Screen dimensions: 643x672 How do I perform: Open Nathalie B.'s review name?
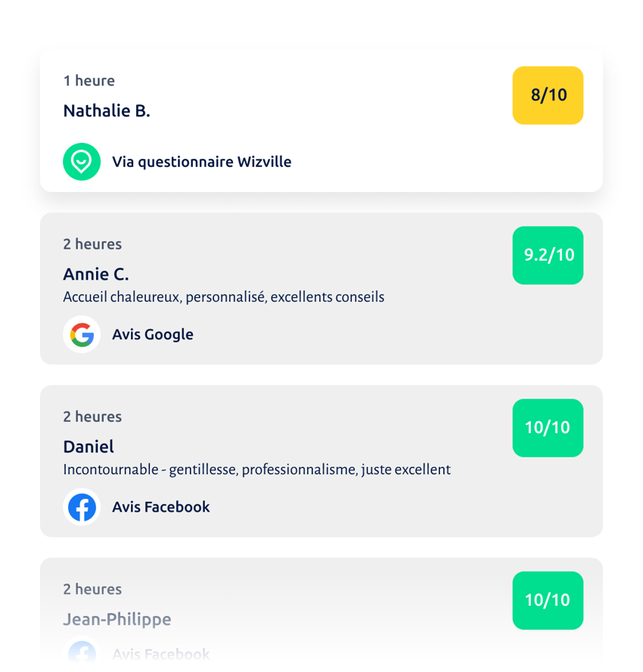pyautogui.click(x=107, y=110)
